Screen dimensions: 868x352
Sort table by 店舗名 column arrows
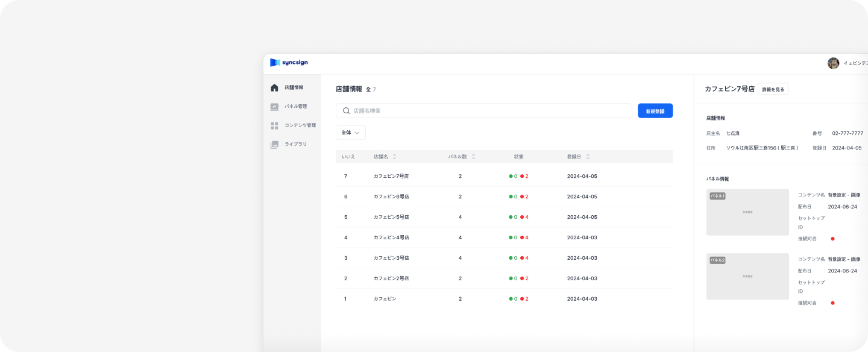click(395, 157)
